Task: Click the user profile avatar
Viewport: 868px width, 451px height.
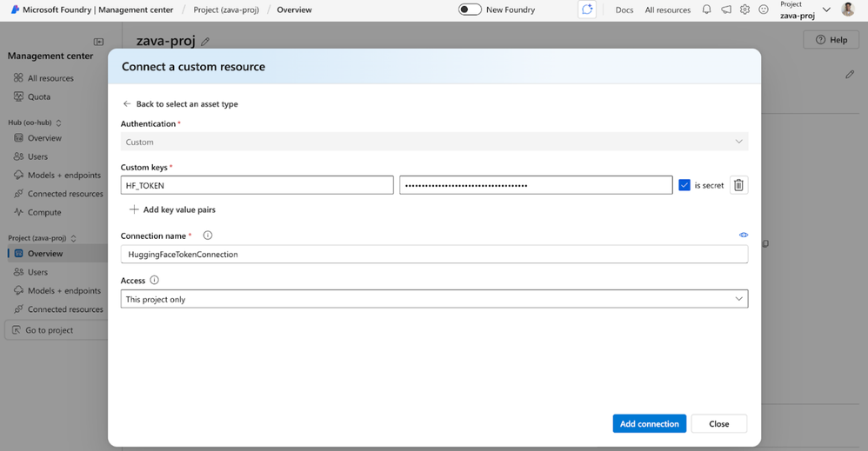Action: (847, 10)
